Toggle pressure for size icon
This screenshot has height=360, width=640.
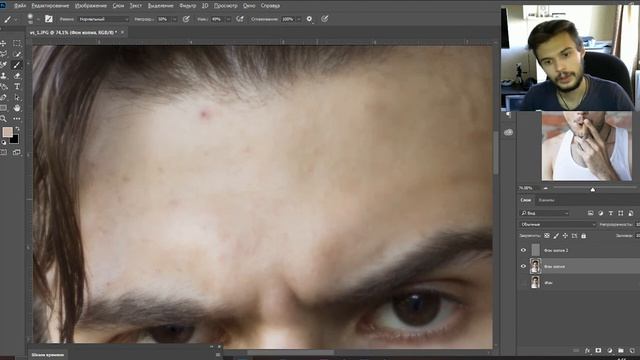[x=324, y=19]
